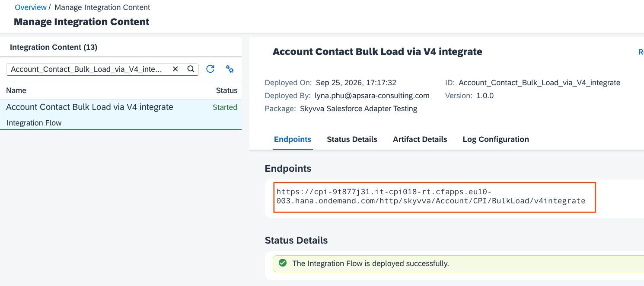The width and height of the screenshot is (644, 286).
Task: Click the Started status text
Action: tap(225, 107)
